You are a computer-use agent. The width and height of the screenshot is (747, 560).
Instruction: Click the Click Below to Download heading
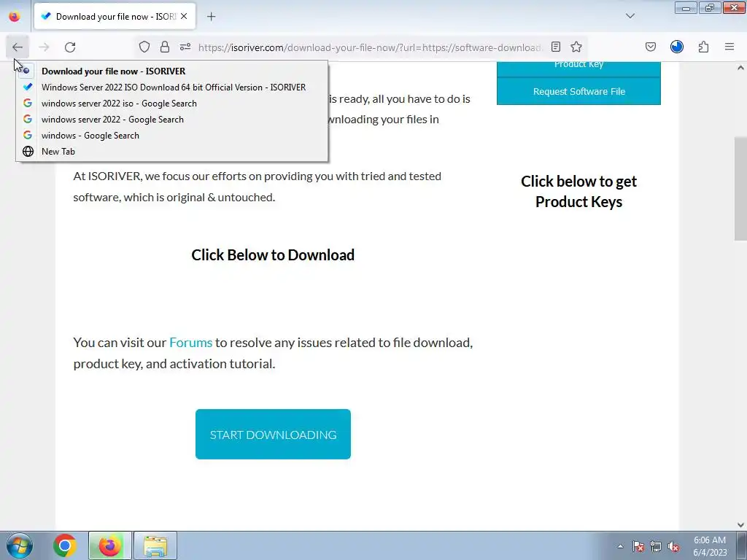273,254
